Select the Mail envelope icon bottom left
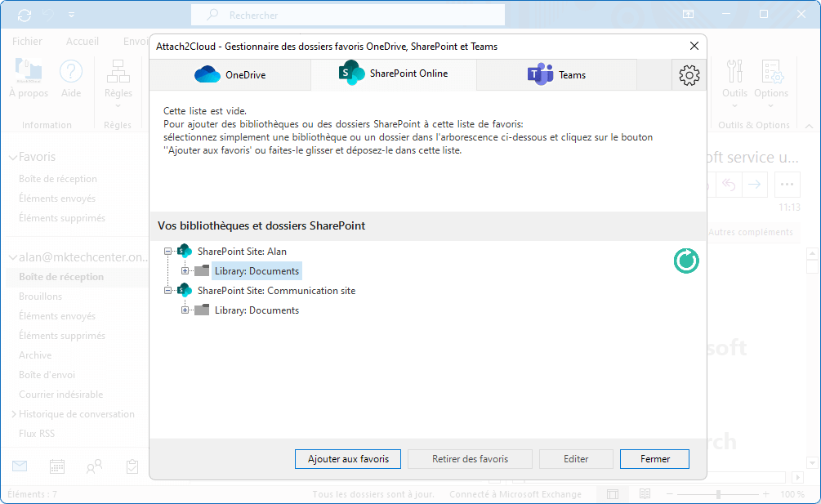 click(x=19, y=466)
